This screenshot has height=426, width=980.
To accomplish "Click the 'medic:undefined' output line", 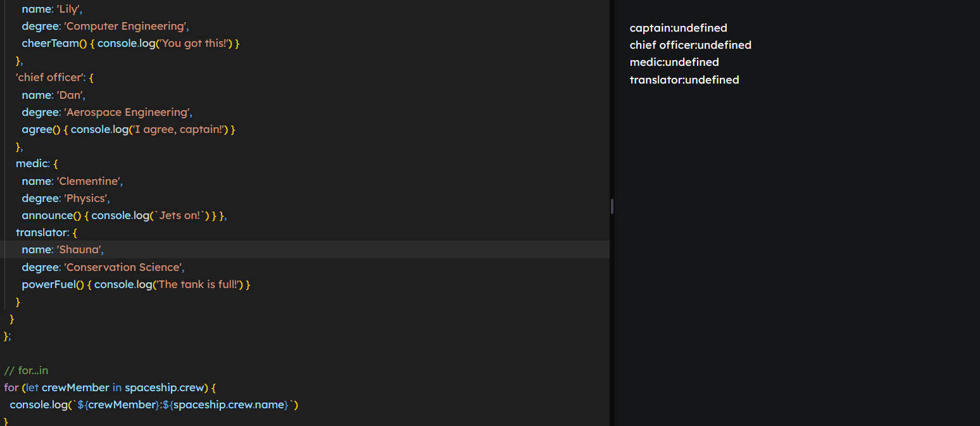I will (674, 62).
